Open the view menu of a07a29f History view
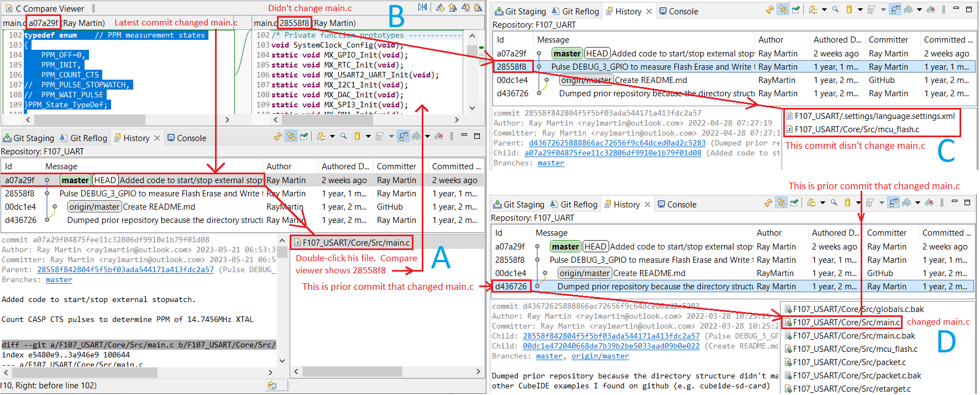 coord(452,136)
